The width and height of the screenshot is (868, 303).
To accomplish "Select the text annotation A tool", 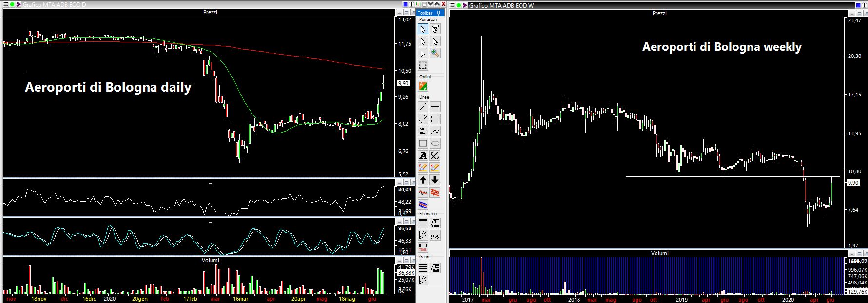I will click(x=423, y=155).
